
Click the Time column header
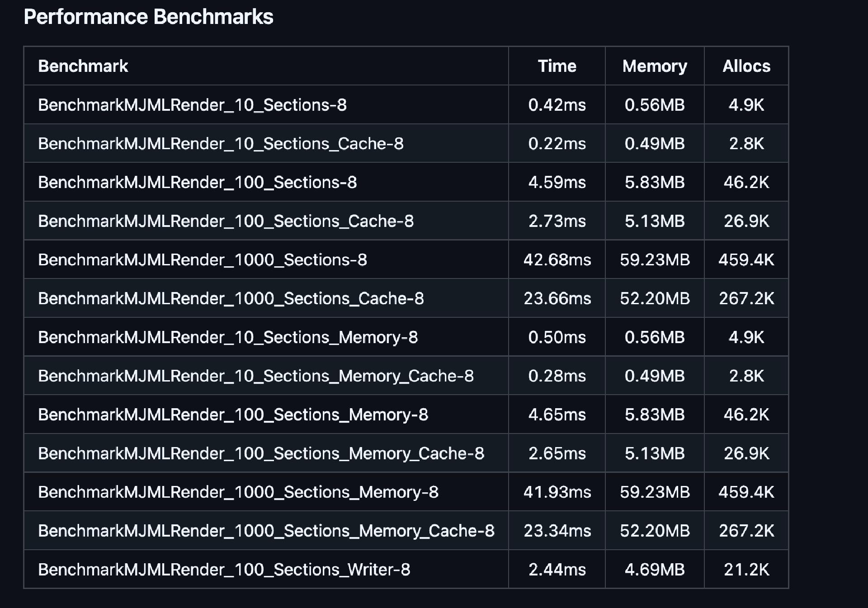[x=557, y=66]
